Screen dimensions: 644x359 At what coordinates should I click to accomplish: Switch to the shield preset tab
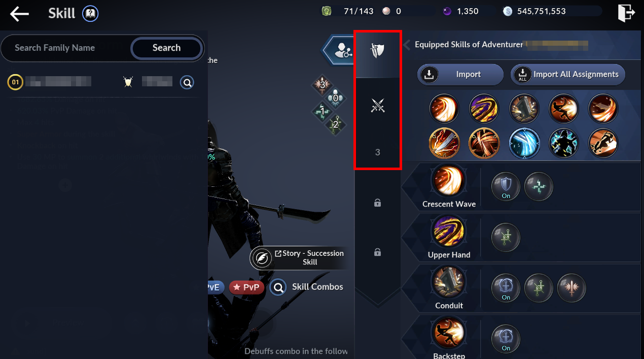[377, 51]
